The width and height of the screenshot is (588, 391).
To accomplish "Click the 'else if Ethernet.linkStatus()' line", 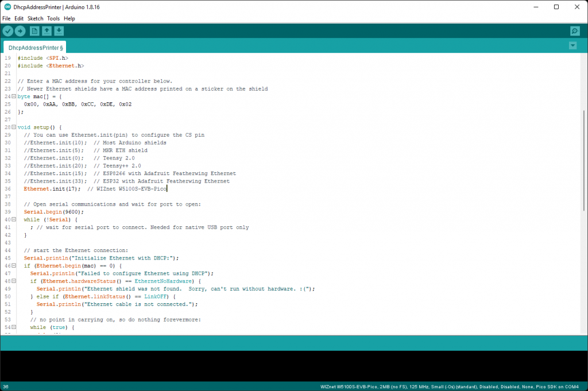I will [103, 296].
